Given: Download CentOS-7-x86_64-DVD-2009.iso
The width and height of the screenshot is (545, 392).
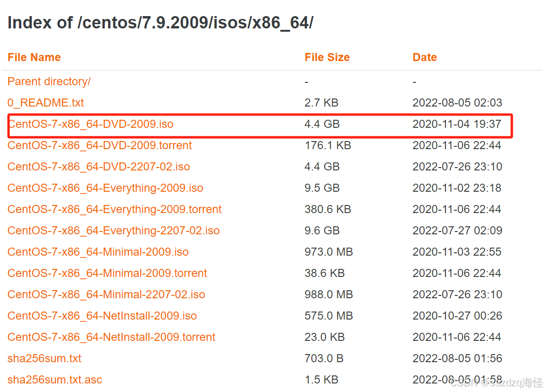Looking at the screenshot, I should coord(91,124).
